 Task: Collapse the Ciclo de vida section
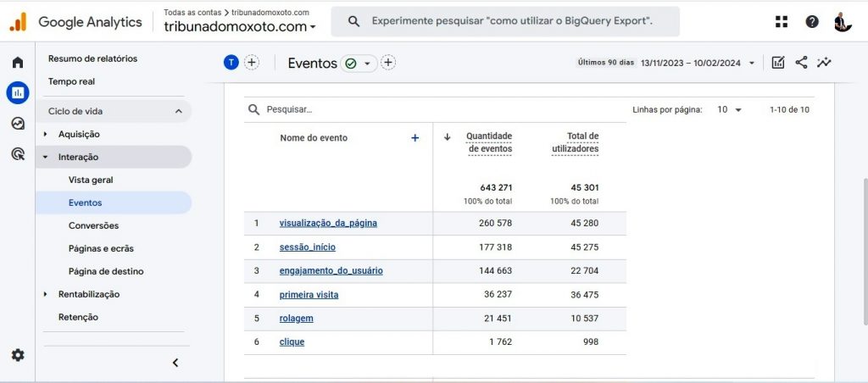pos(178,111)
